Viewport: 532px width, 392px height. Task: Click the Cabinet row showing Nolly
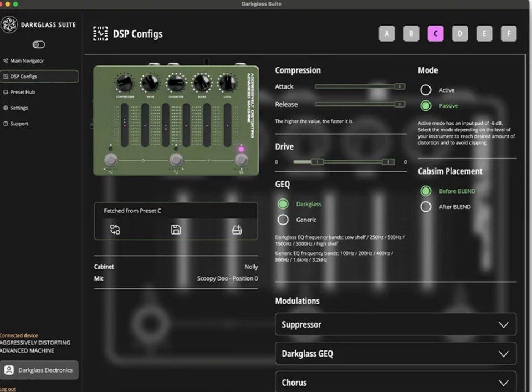pyautogui.click(x=176, y=267)
